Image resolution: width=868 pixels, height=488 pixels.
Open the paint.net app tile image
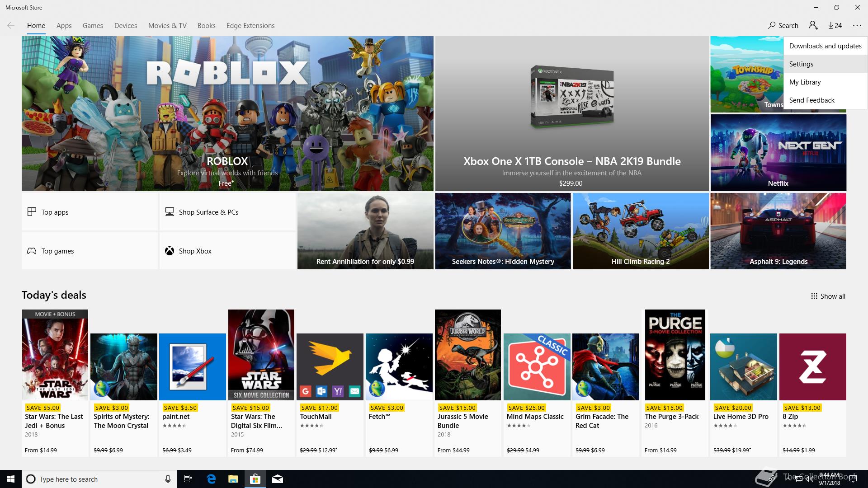[x=193, y=367]
